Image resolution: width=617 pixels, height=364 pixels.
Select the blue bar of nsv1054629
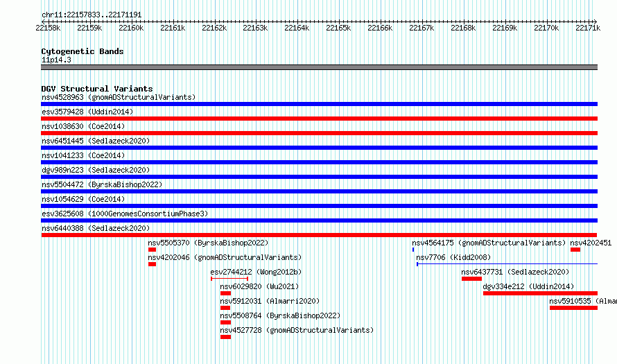coord(319,206)
